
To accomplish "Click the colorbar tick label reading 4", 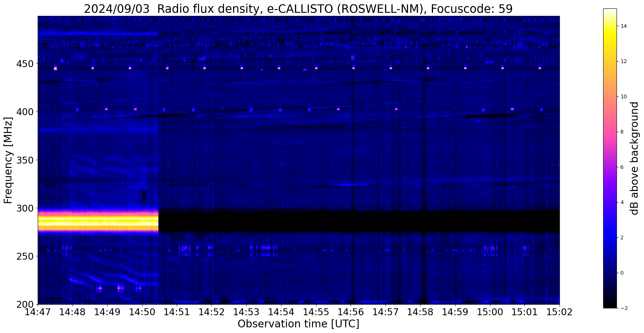I will tap(622, 203).
